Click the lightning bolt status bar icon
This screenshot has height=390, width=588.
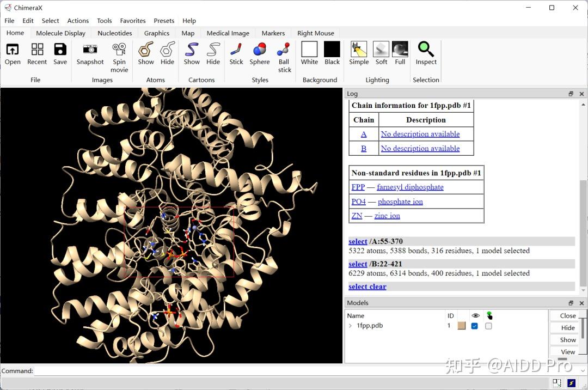[x=571, y=383]
